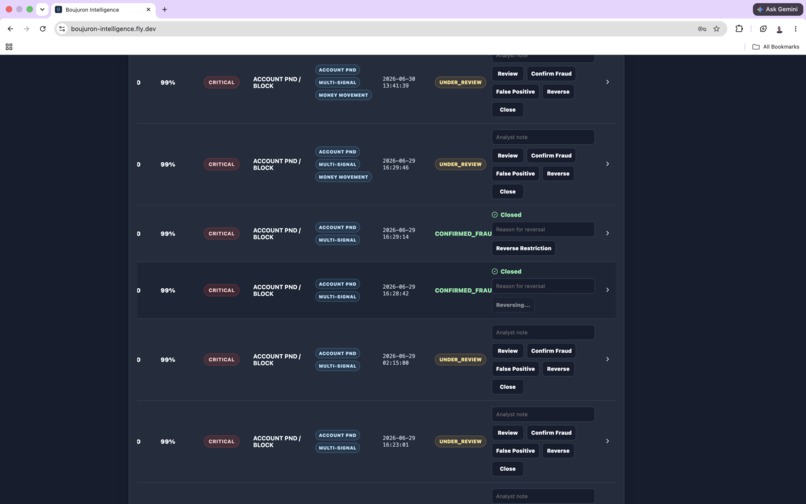Open the All Bookmarks folder
806x504 pixels.
coord(775,47)
